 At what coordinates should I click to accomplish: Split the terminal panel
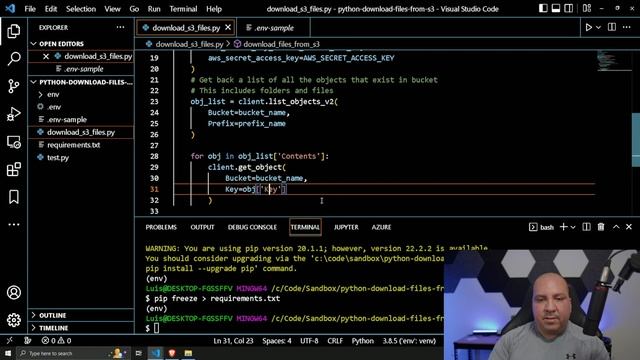(586, 227)
